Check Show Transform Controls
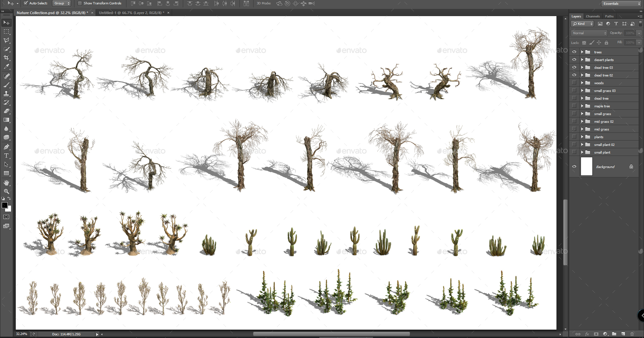This screenshot has width=644, height=338. (79, 3)
